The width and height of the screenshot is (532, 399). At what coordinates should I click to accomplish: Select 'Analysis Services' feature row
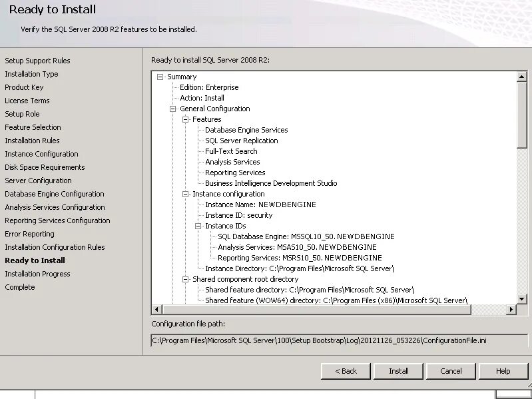point(233,162)
